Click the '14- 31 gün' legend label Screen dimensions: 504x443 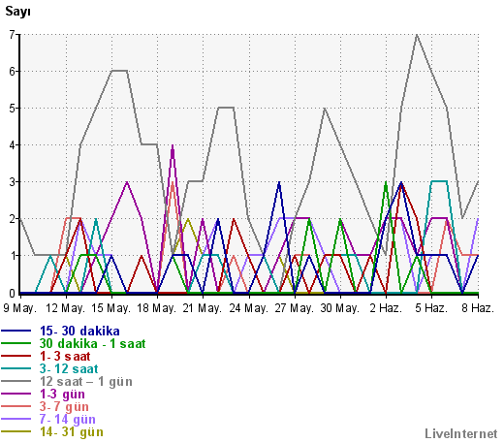pos(72,431)
